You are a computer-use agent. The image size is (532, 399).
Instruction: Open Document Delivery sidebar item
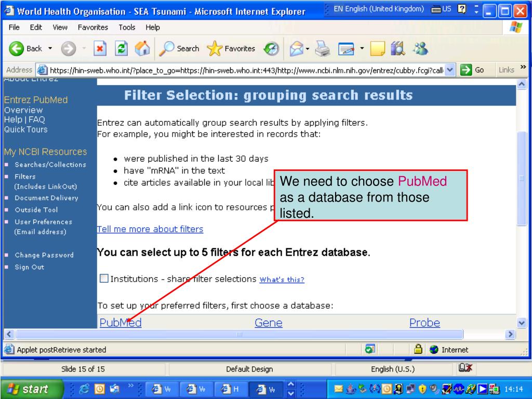(46, 198)
